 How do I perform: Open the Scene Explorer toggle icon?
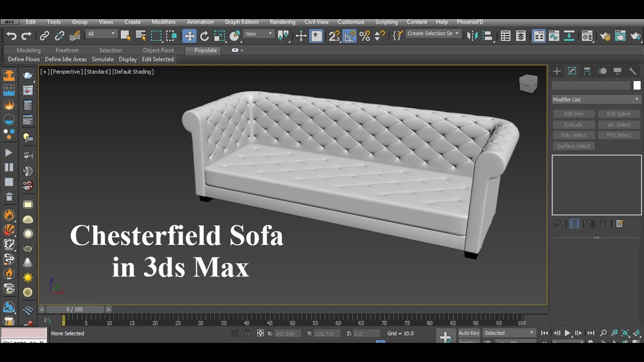click(506, 36)
